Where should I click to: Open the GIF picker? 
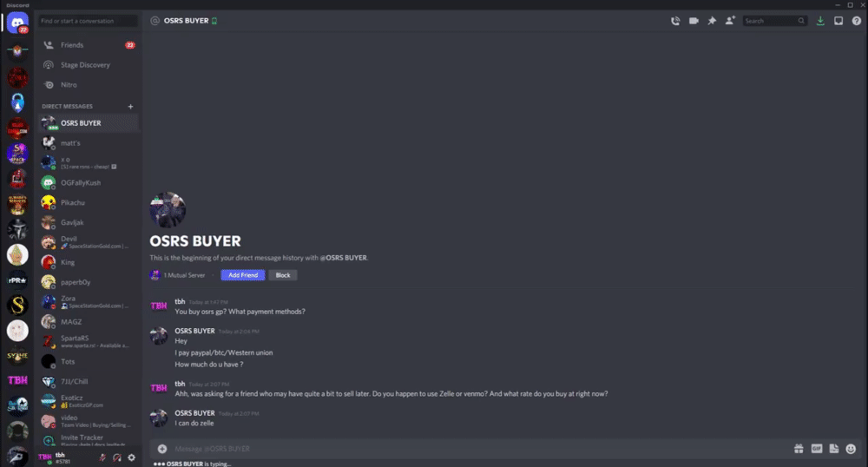click(x=817, y=449)
